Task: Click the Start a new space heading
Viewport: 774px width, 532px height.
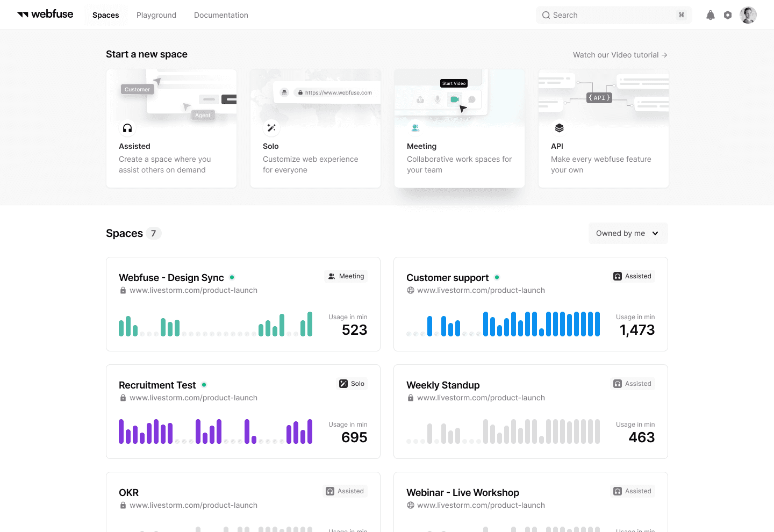Action: pos(147,54)
